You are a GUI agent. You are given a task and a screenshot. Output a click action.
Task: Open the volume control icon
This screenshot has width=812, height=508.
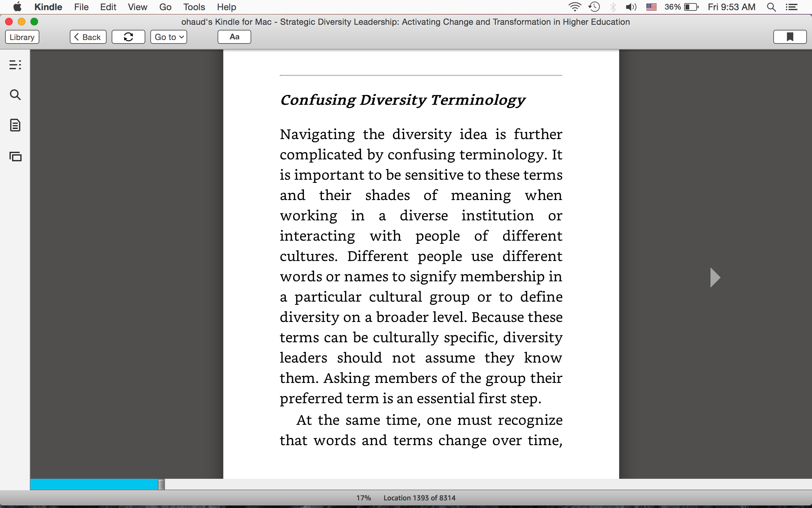(x=631, y=7)
